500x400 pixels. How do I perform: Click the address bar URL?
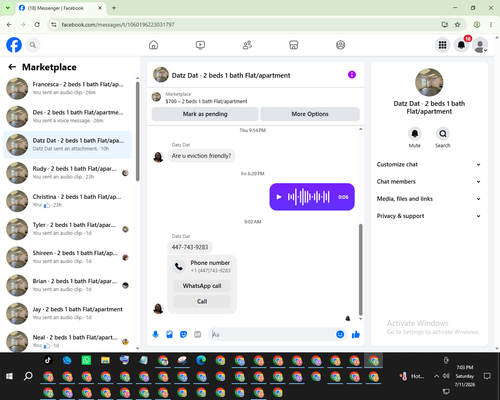(x=118, y=25)
